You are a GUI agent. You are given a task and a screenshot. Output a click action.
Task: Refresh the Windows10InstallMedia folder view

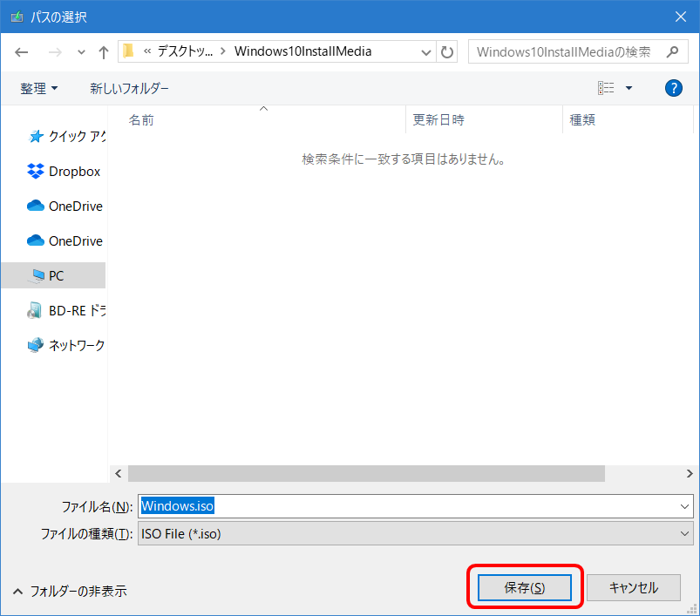click(x=446, y=52)
